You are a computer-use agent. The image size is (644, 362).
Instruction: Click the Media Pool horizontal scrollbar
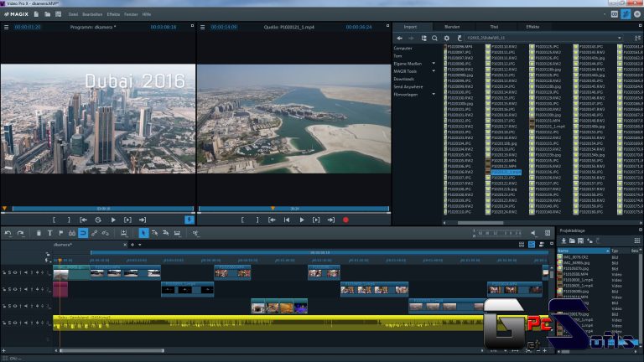[x=480, y=223]
